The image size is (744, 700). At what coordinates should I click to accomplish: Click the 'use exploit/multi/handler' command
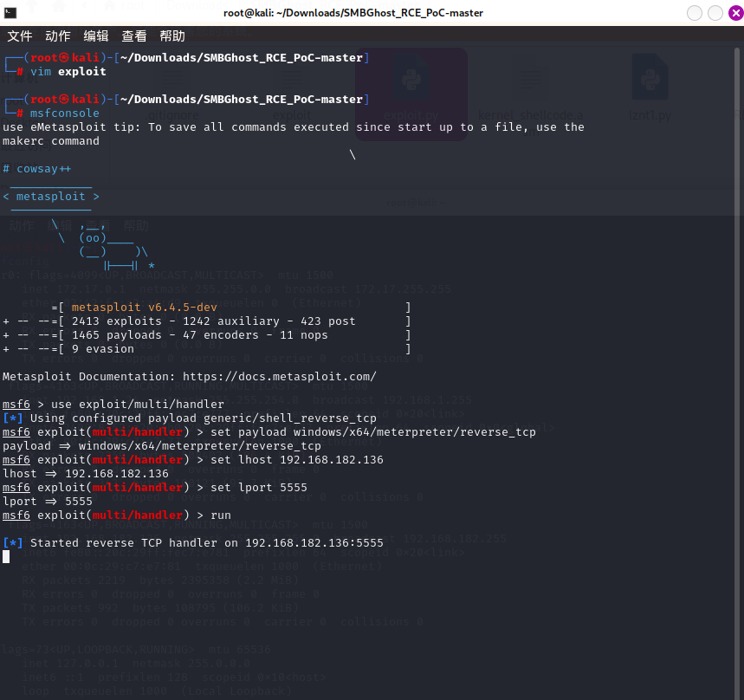point(138,405)
